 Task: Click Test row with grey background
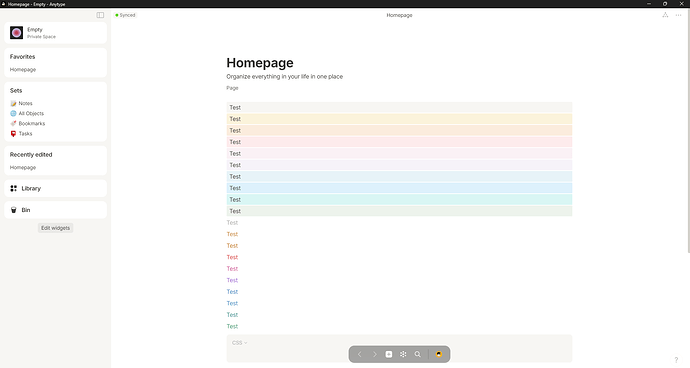pyautogui.click(x=400, y=107)
